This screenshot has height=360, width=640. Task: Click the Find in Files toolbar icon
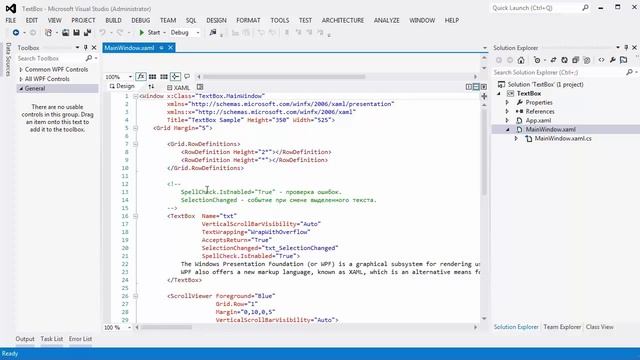pyautogui.click(x=213, y=32)
